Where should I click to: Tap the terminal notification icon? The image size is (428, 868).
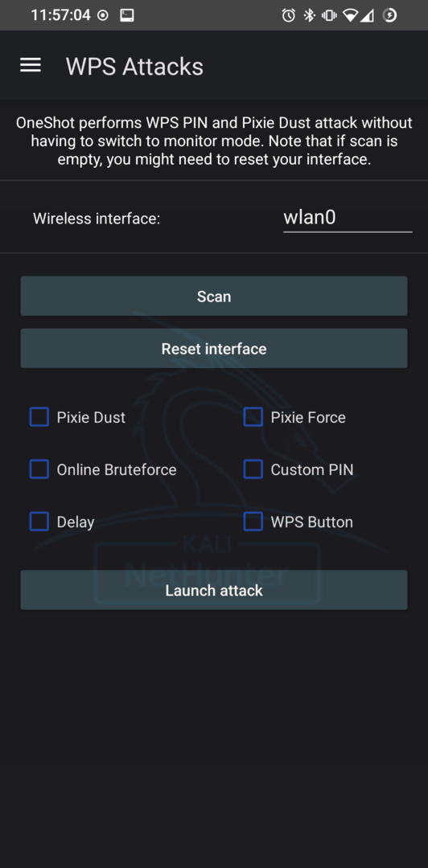(x=127, y=15)
